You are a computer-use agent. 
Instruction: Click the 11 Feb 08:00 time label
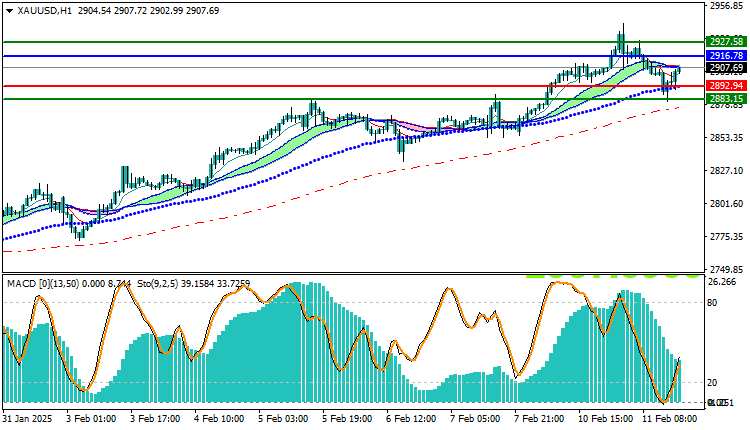click(x=670, y=419)
